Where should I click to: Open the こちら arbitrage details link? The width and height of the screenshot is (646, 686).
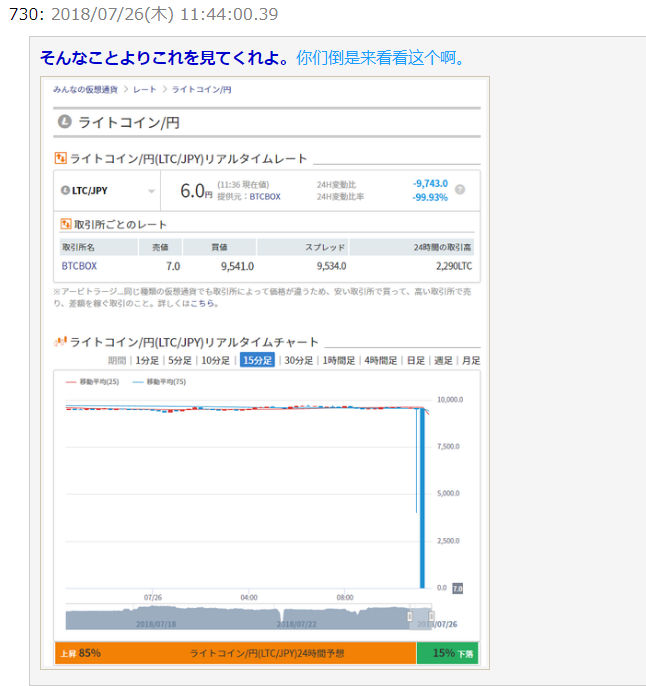click(x=202, y=303)
